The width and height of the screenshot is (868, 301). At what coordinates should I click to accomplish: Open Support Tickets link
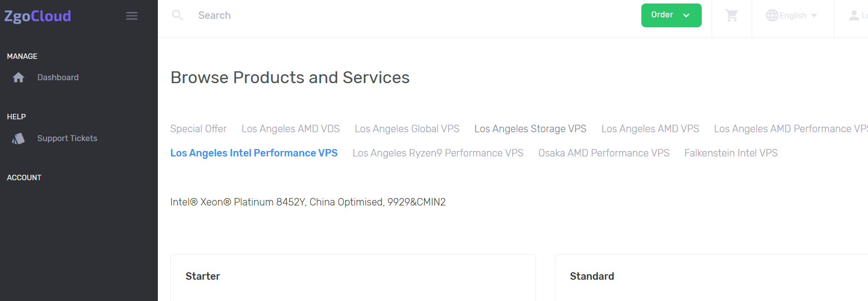(67, 138)
